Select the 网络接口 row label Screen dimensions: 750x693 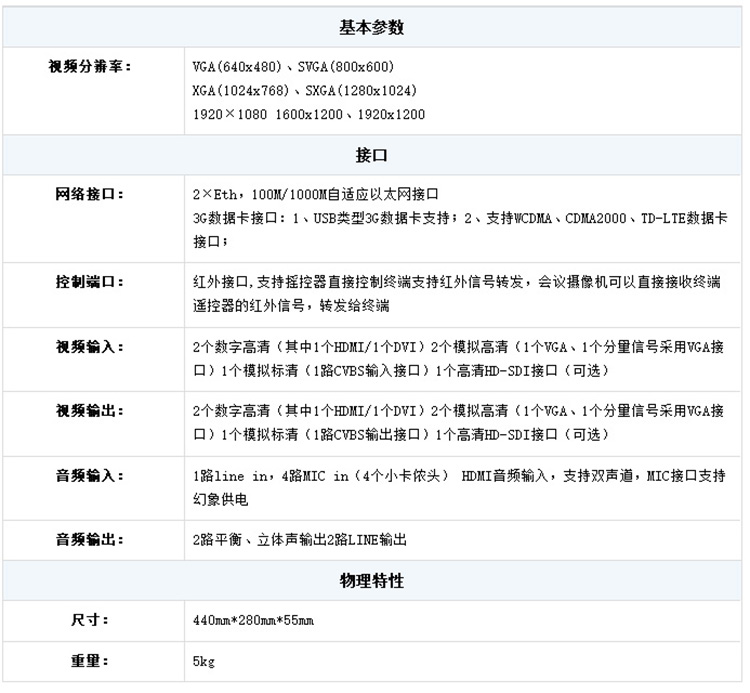tap(90, 194)
